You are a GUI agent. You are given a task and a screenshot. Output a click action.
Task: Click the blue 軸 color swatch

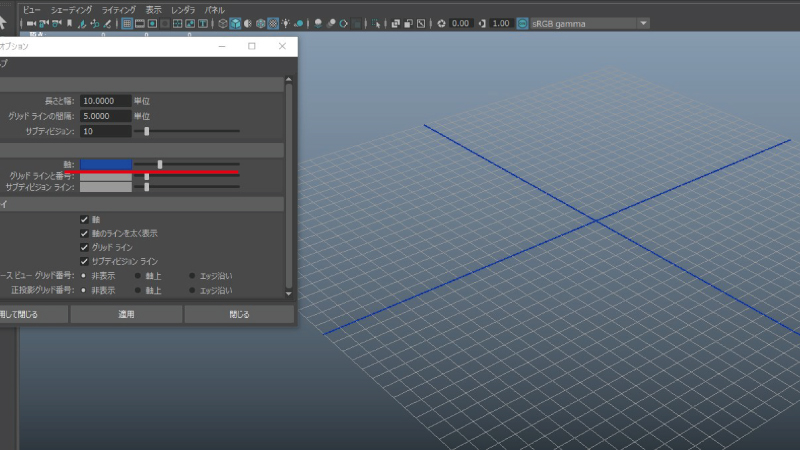pyautogui.click(x=106, y=164)
